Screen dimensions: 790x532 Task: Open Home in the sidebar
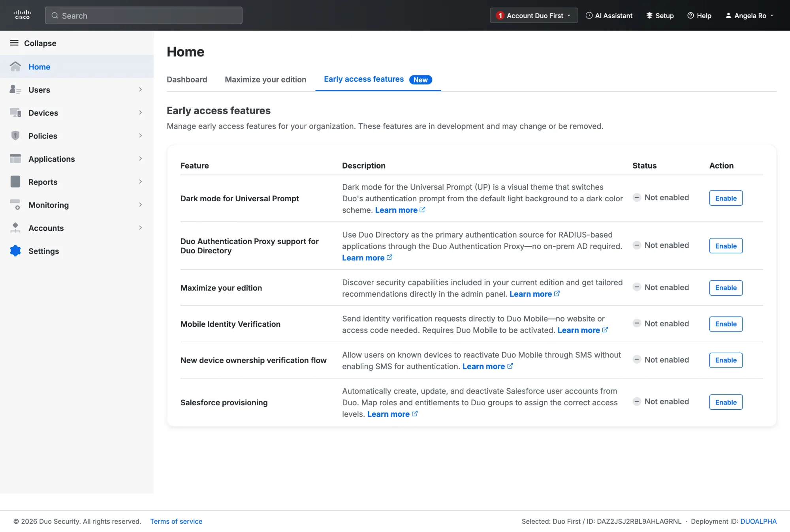[x=77, y=66]
